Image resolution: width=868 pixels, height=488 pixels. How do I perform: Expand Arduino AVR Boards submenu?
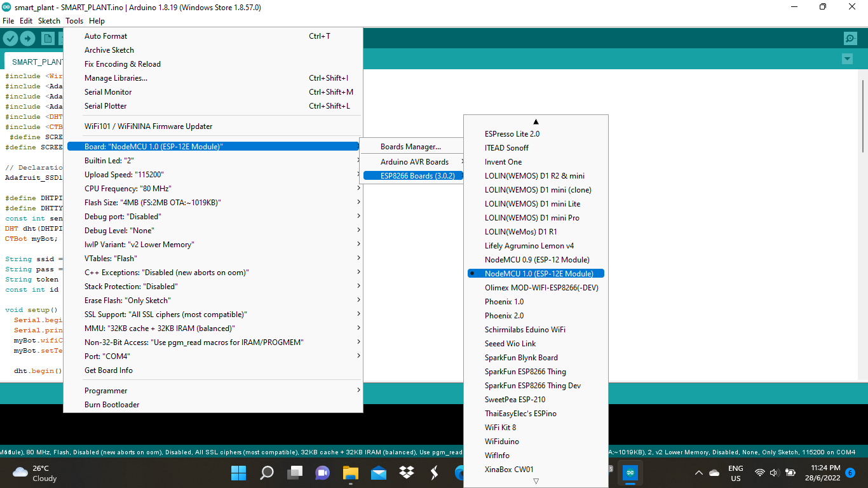pos(412,162)
